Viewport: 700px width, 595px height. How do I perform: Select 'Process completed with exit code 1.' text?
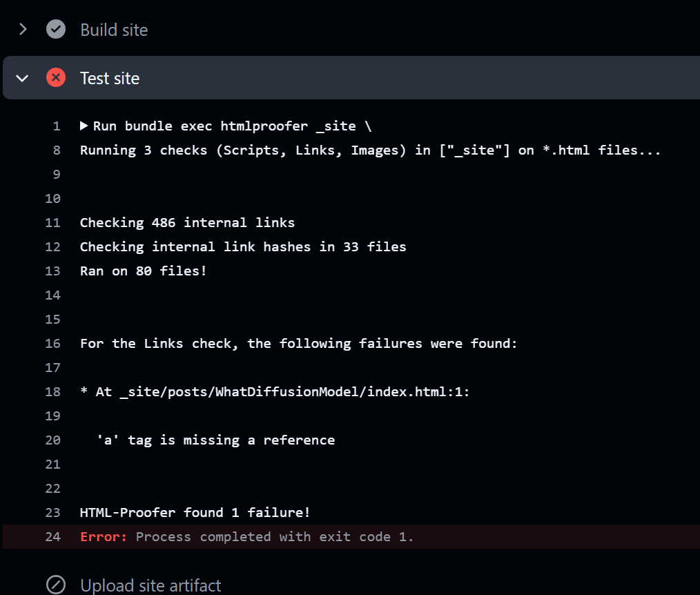275,536
